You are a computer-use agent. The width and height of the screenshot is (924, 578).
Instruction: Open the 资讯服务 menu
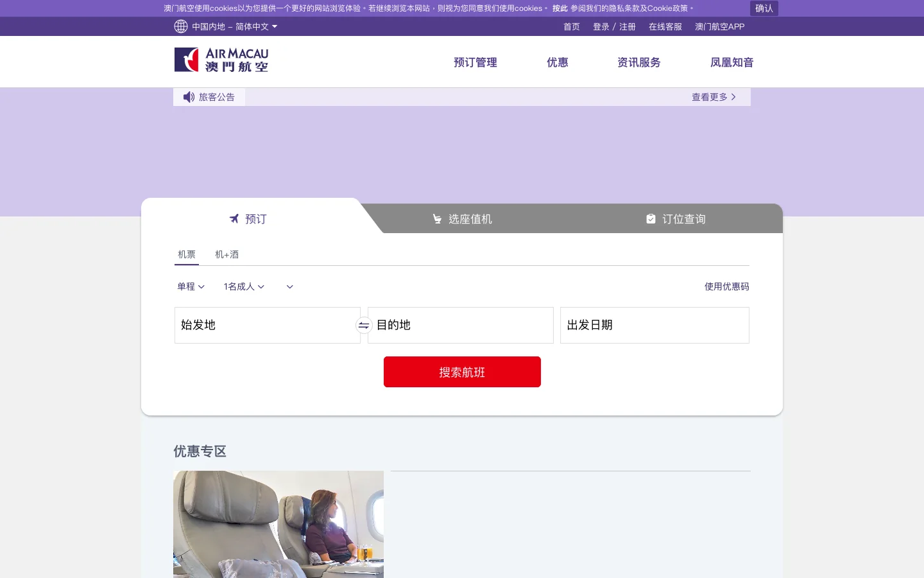pyautogui.click(x=639, y=62)
